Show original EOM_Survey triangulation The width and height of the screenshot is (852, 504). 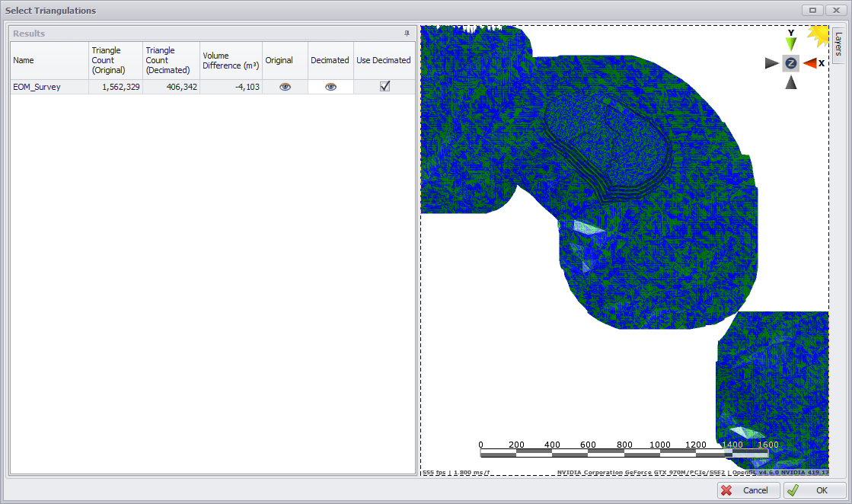(x=285, y=87)
